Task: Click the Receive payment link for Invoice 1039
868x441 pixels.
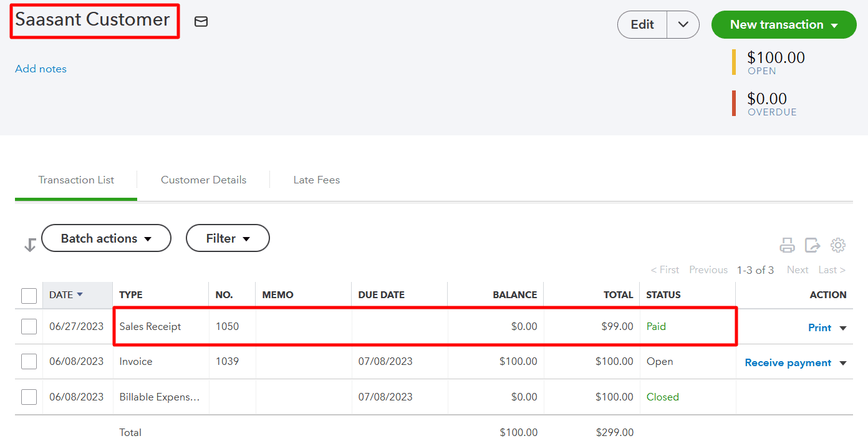Action: pos(787,362)
